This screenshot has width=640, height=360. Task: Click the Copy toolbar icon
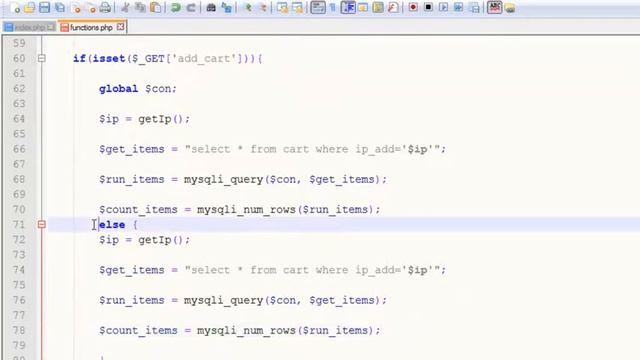tap(140, 7)
